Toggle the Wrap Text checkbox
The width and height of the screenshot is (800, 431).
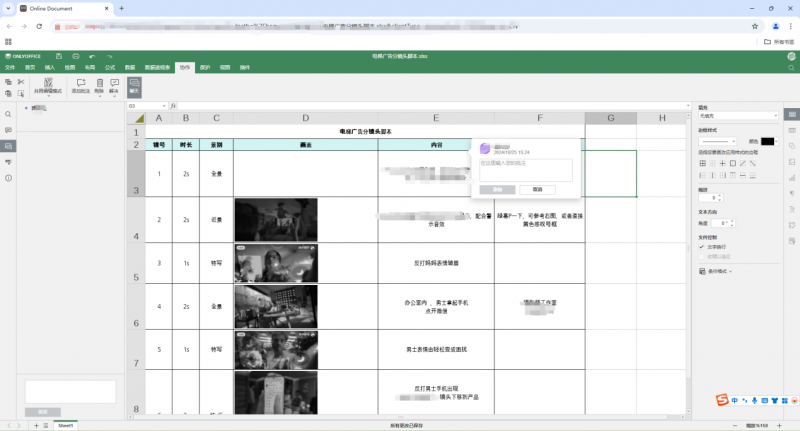pyautogui.click(x=701, y=245)
